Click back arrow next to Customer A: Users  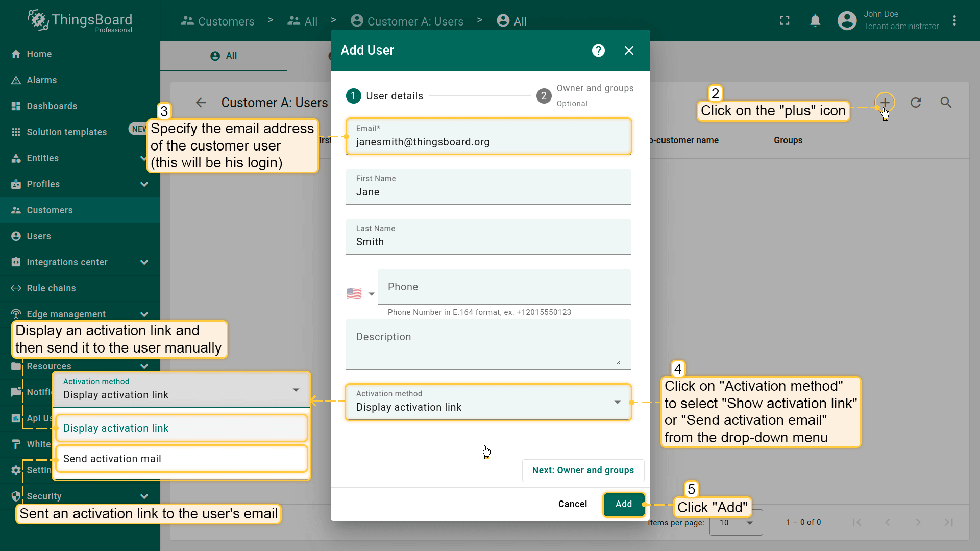(201, 103)
